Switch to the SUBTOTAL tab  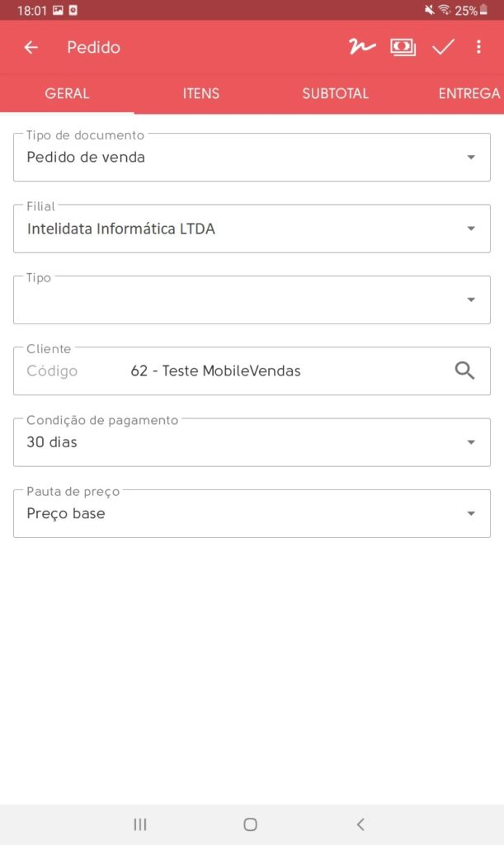335,93
